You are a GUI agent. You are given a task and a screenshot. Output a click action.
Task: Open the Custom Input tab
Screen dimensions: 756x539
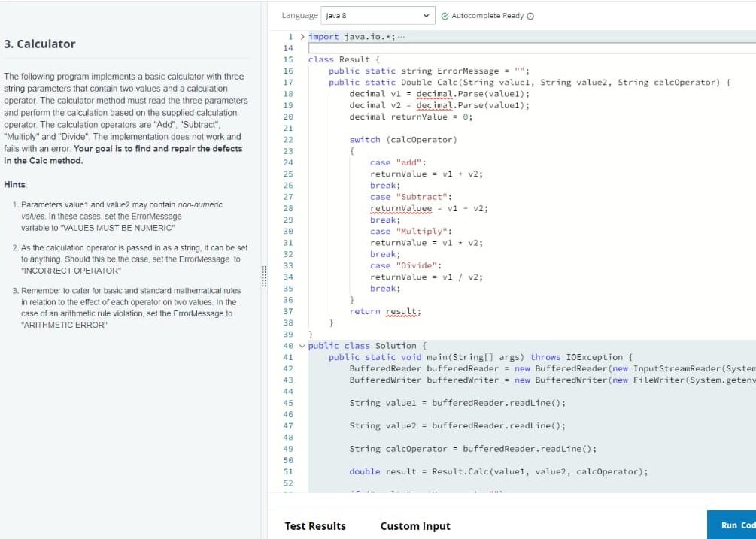[415, 526]
